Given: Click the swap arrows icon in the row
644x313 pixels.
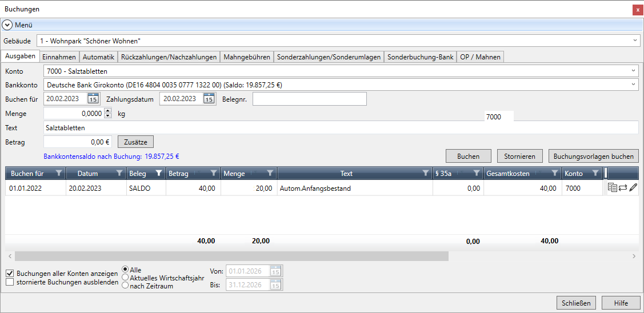Looking at the screenshot, I should [623, 188].
